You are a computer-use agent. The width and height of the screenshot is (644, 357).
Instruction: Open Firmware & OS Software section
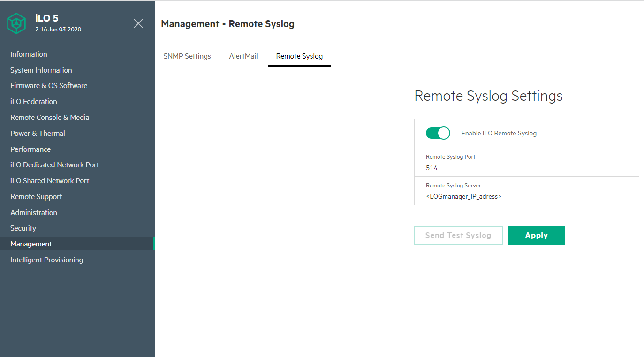[49, 86]
